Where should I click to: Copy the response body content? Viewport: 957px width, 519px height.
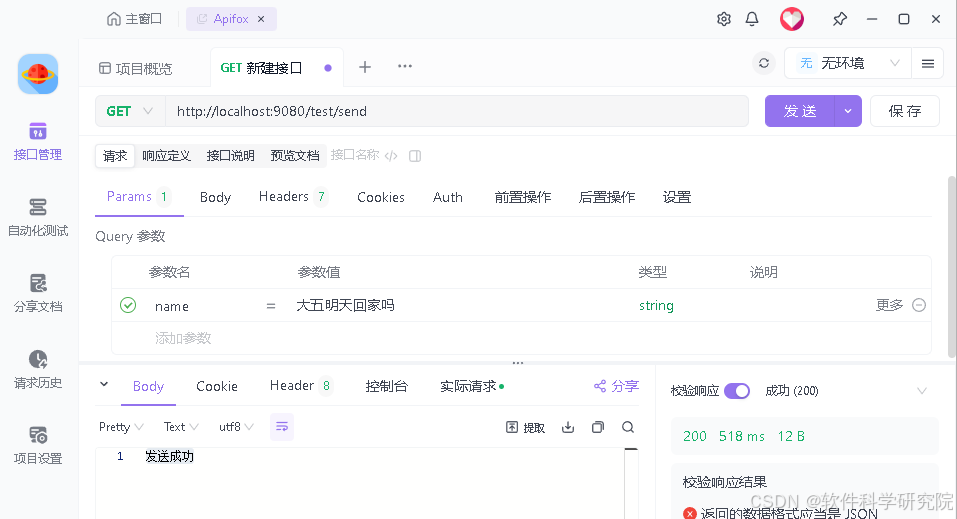(598, 427)
